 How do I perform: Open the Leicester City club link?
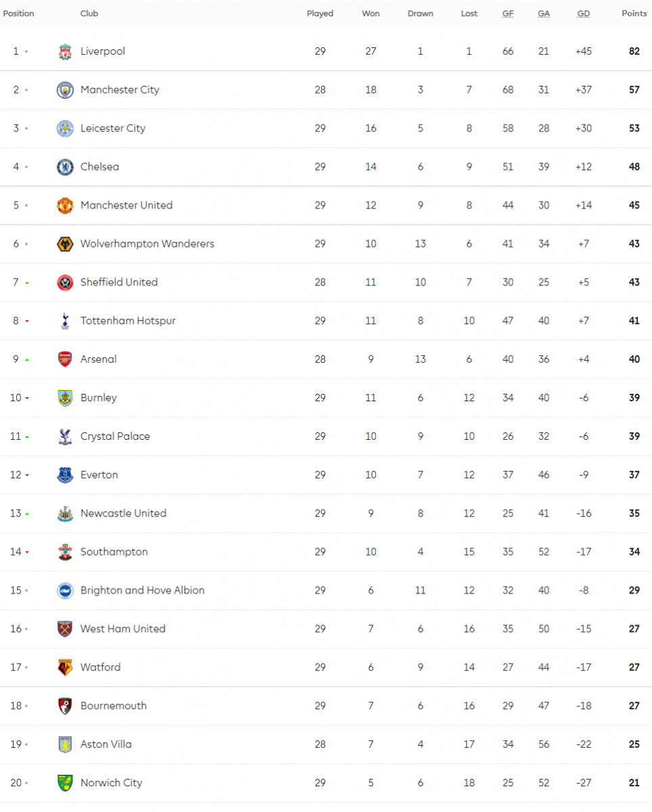coord(113,129)
